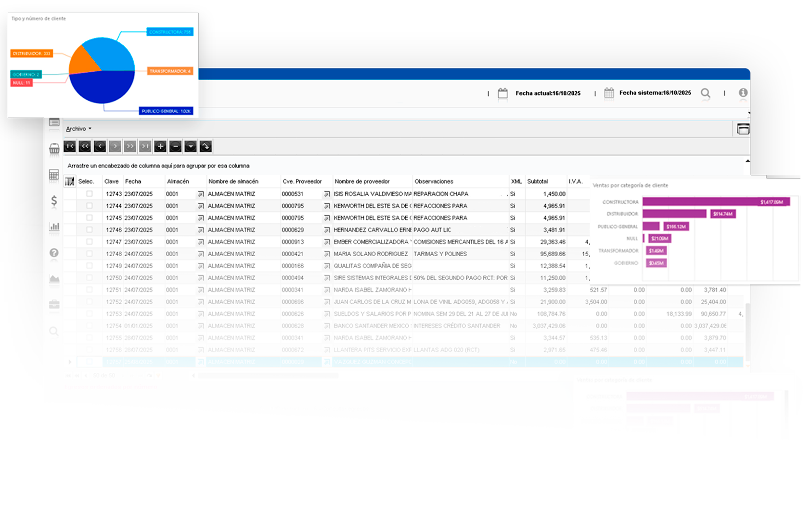
Task: Open the Fecha actual calendar icon
Action: [x=503, y=93]
